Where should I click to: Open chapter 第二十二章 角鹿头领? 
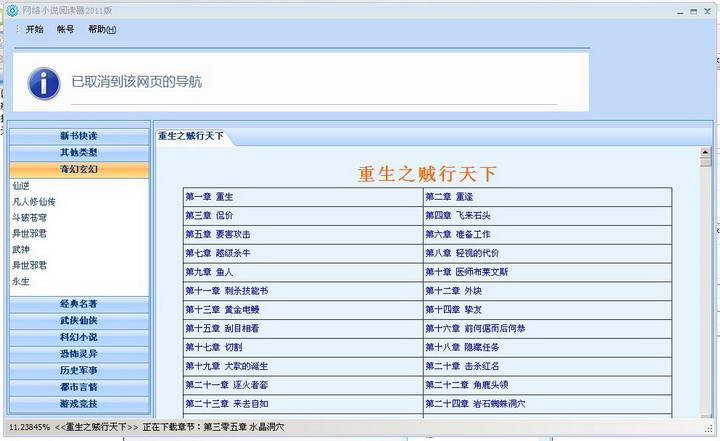[x=466, y=385]
